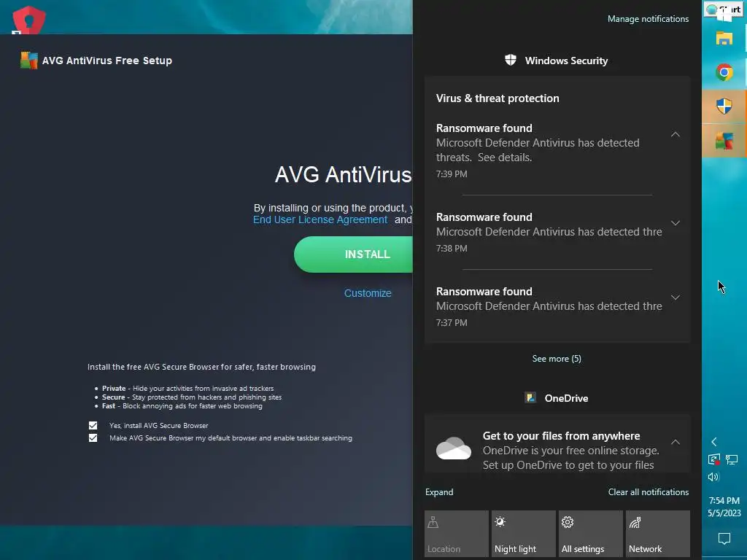
Task: Open the Customize installation link
Action: (368, 293)
